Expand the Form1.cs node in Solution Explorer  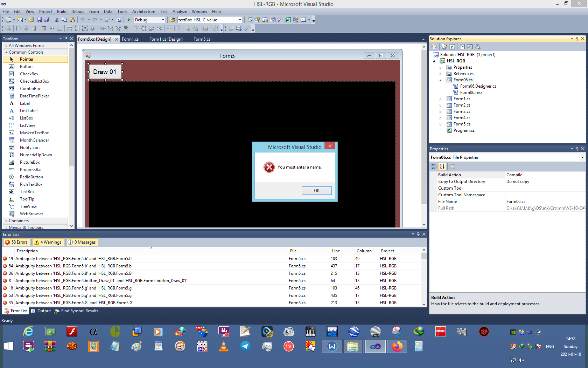pyautogui.click(x=441, y=99)
